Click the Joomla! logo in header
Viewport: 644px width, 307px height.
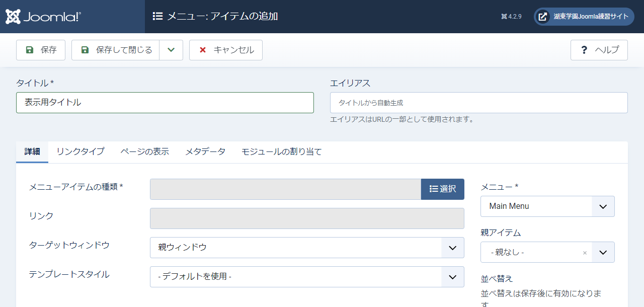tap(43, 17)
